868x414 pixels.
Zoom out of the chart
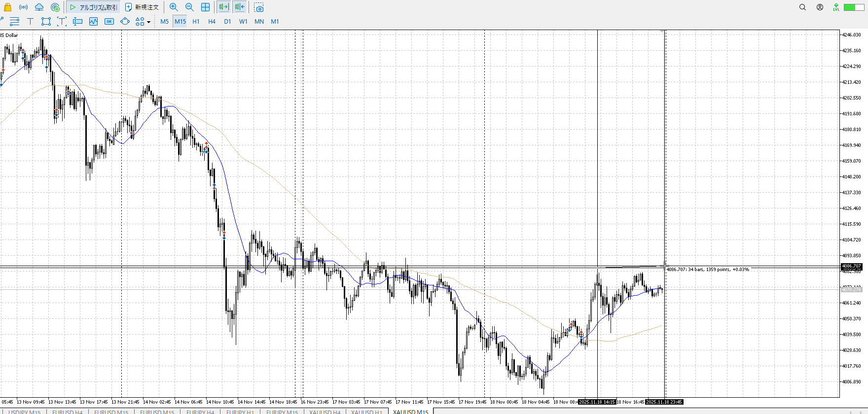pyautogui.click(x=189, y=7)
